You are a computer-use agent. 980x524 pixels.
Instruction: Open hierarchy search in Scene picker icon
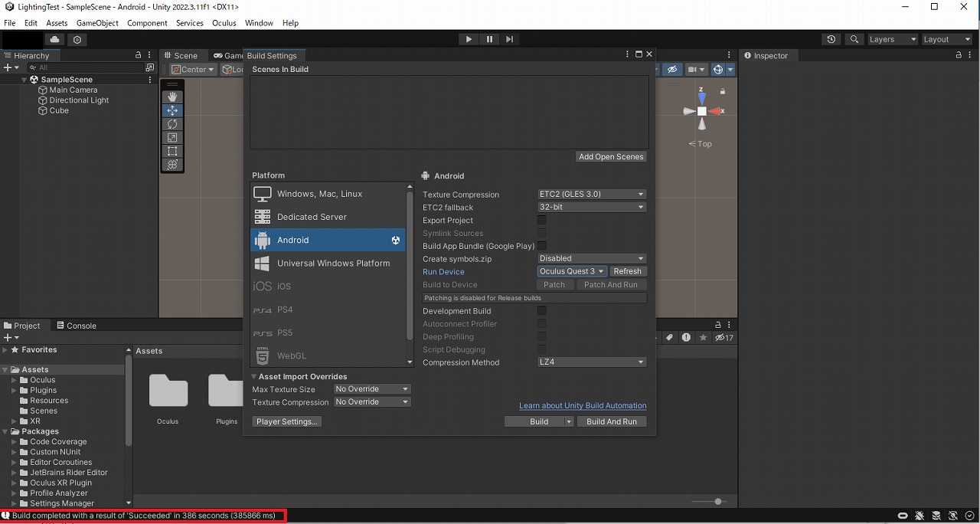point(150,67)
